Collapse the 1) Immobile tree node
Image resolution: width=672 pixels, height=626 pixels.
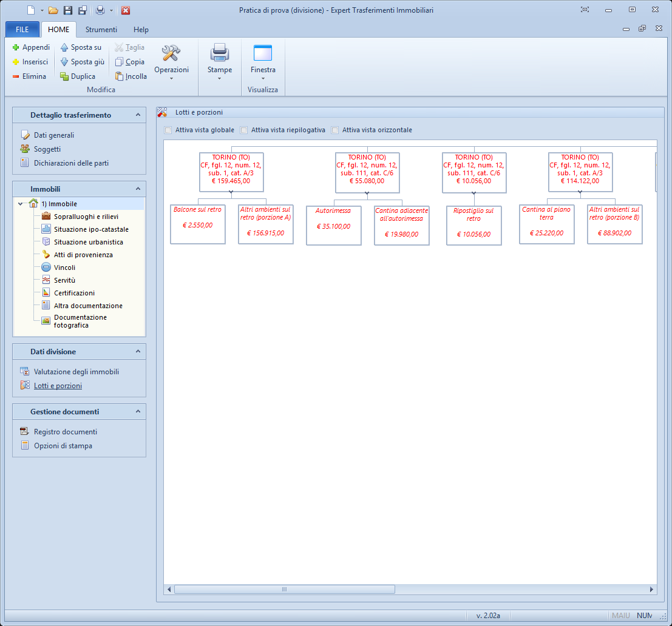point(22,204)
